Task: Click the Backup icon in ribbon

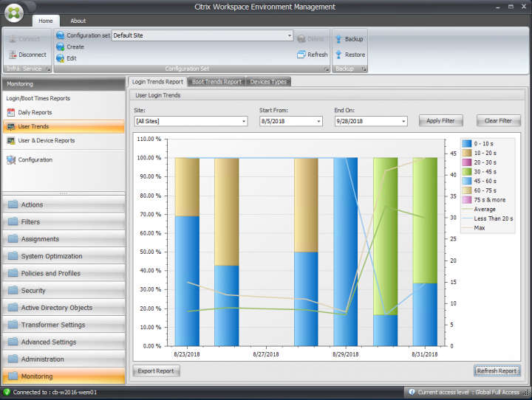Action: click(x=338, y=38)
